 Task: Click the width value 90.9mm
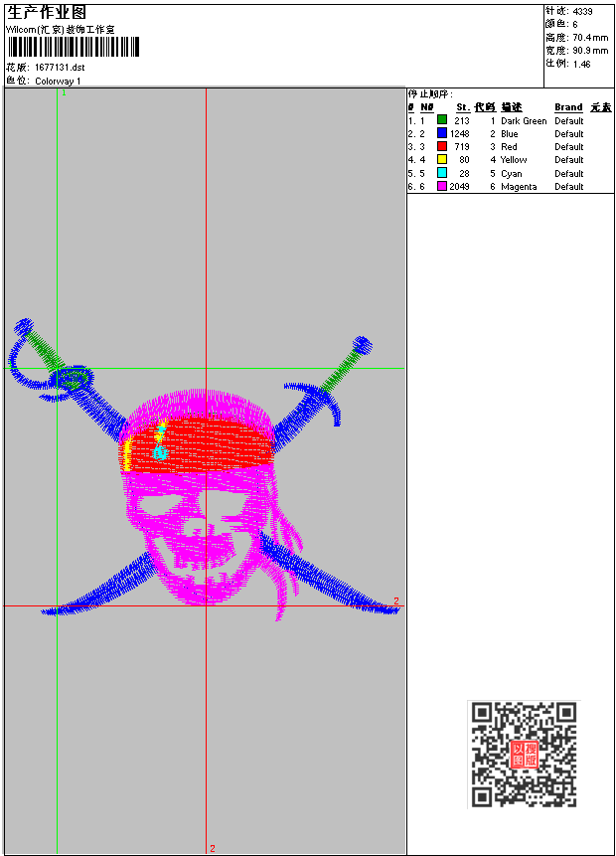(x=590, y=51)
